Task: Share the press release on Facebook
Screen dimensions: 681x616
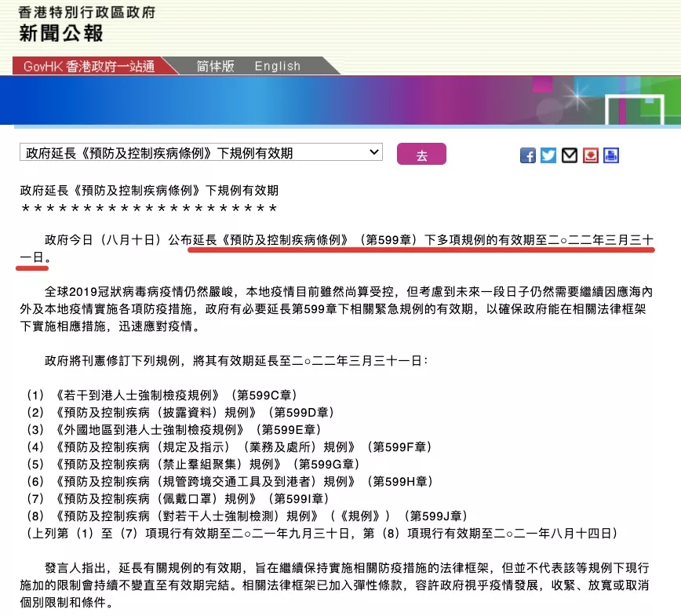Action: (x=528, y=155)
